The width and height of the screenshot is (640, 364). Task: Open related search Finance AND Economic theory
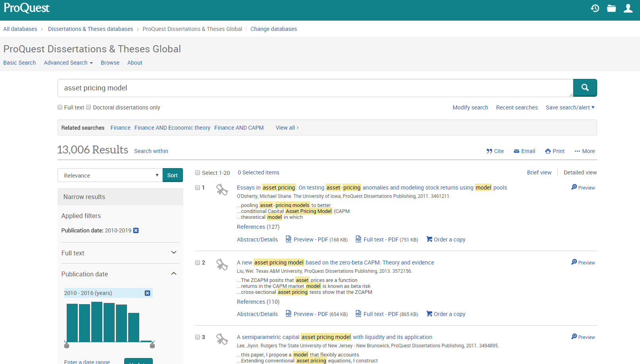172,128
